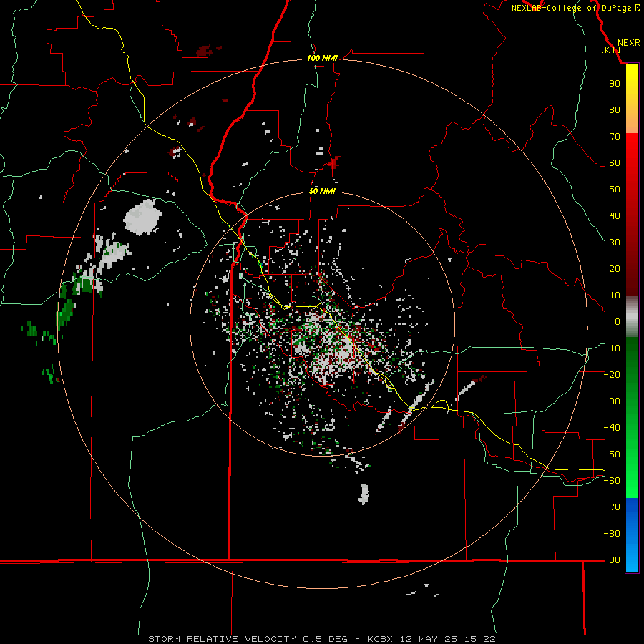Click STORM RELATIVE VELOCITY in the caption
Viewport: 644px width, 644px height.
[x=222, y=639]
